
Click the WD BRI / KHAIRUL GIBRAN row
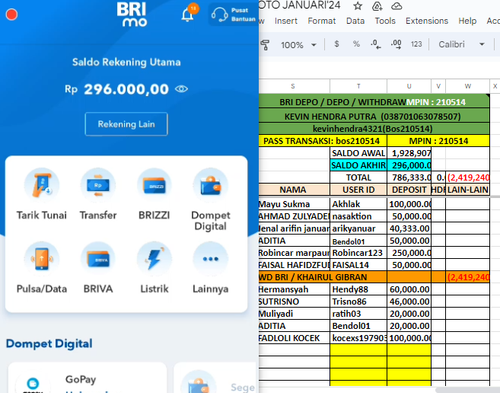[x=374, y=277]
